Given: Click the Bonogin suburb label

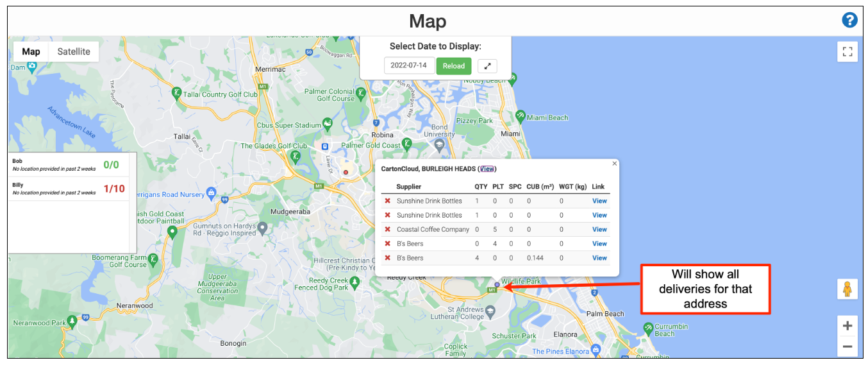Looking at the screenshot, I should (x=233, y=343).
